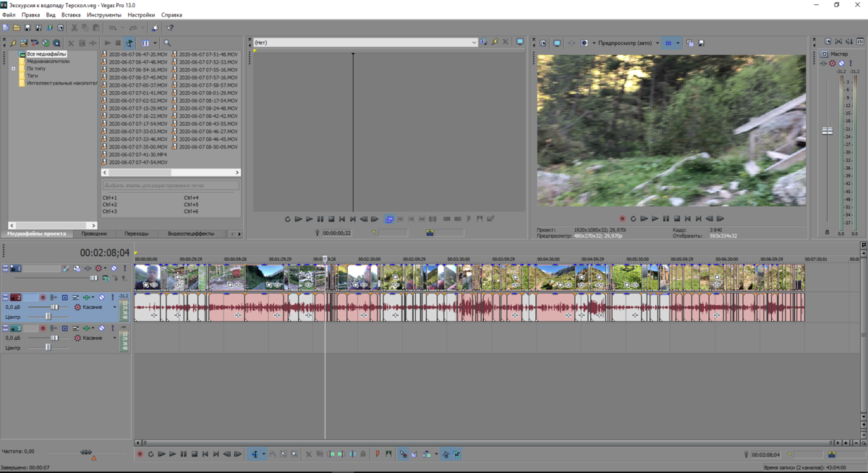
Task: Arm audio track 3 for record
Action: pyautogui.click(x=43, y=328)
